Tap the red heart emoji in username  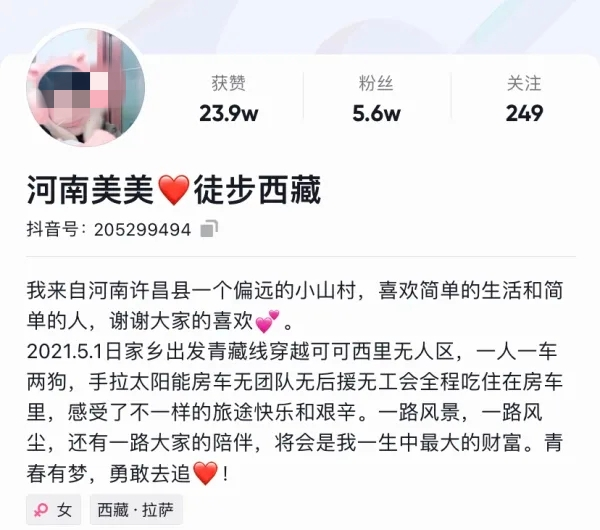(x=174, y=190)
